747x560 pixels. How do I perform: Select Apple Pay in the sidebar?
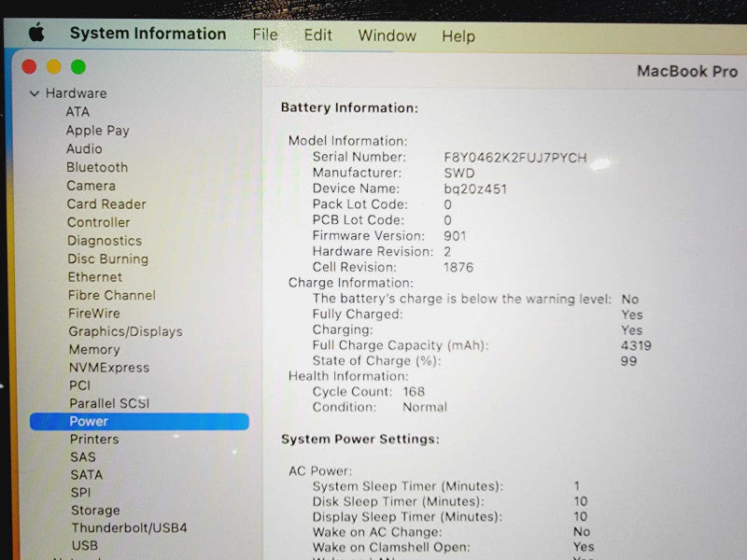(98, 131)
